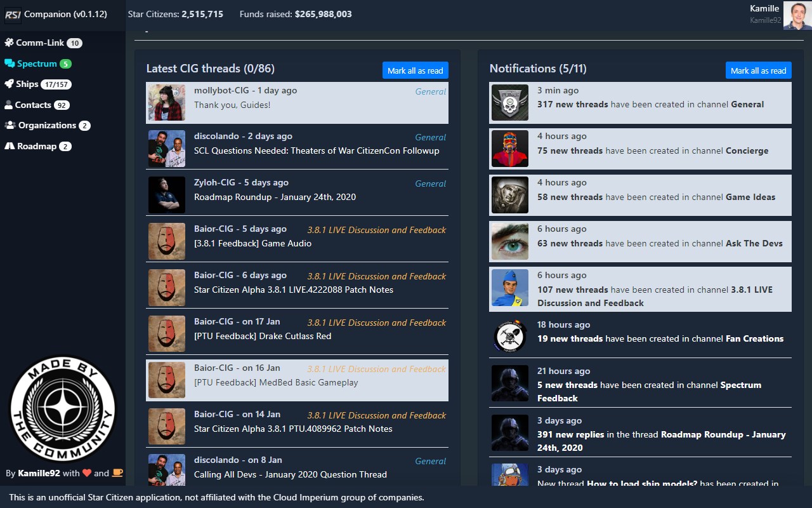
Task: Click Baior-CIG avatar on MedBed thread
Action: click(167, 380)
